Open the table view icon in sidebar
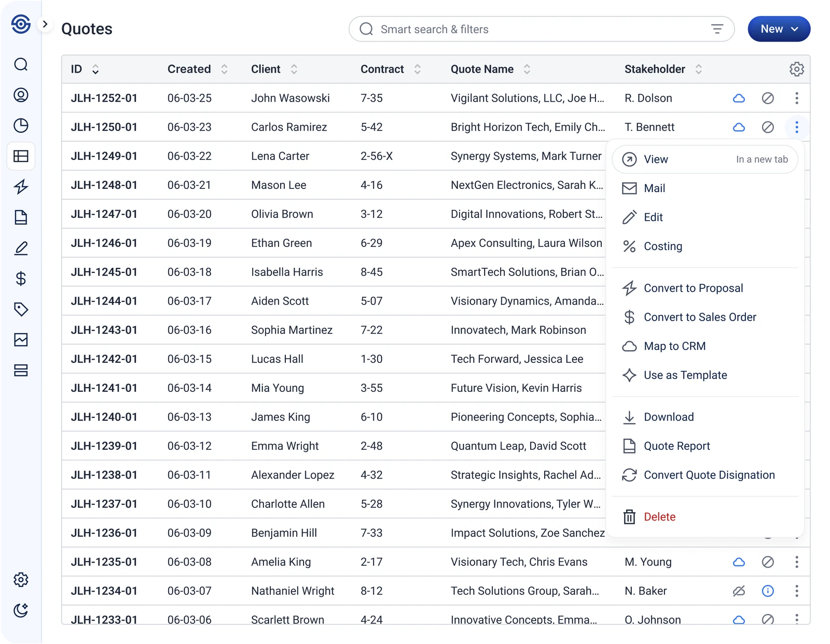Image resolution: width=830 pixels, height=644 pixels. (21, 156)
